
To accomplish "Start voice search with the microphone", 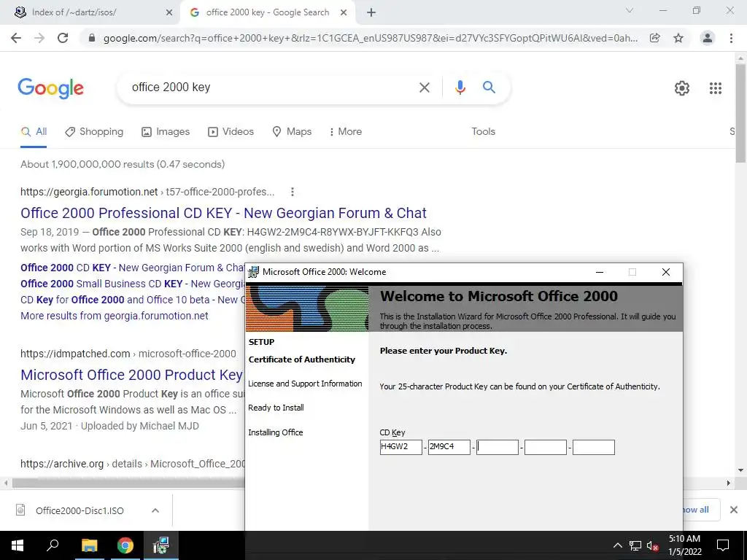I will pos(460,87).
